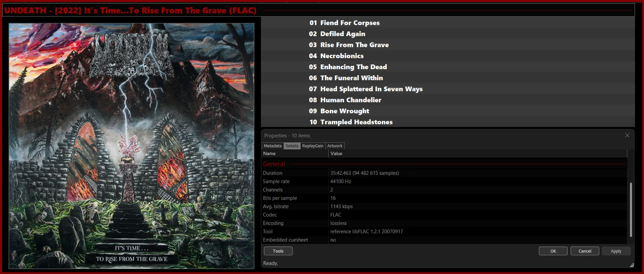The height and width of the screenshot is (274, 644).
Task: Select the Tool value reference libFLAC
Action: tap(367, 231)
